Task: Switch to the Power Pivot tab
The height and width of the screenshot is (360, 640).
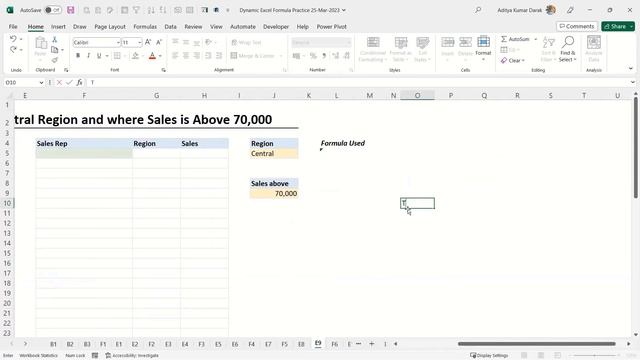Action: tap(331, 27)
